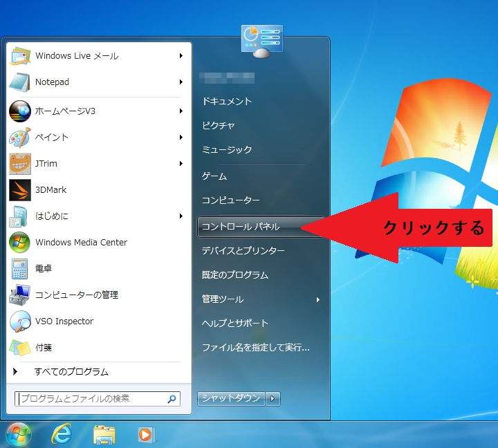
Task: Click the 電卓 calculator icon
Action: 19,269
